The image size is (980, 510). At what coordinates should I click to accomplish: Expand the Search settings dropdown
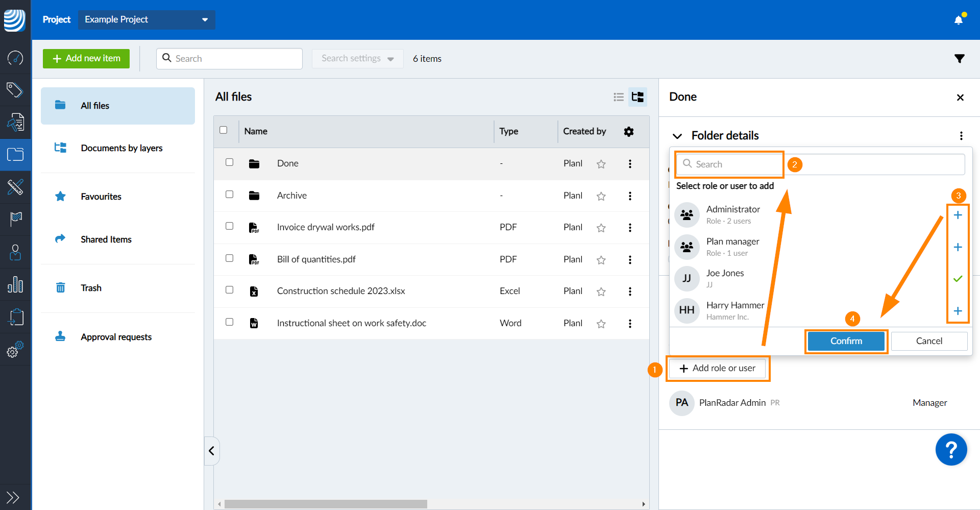(x=357, y=59)
